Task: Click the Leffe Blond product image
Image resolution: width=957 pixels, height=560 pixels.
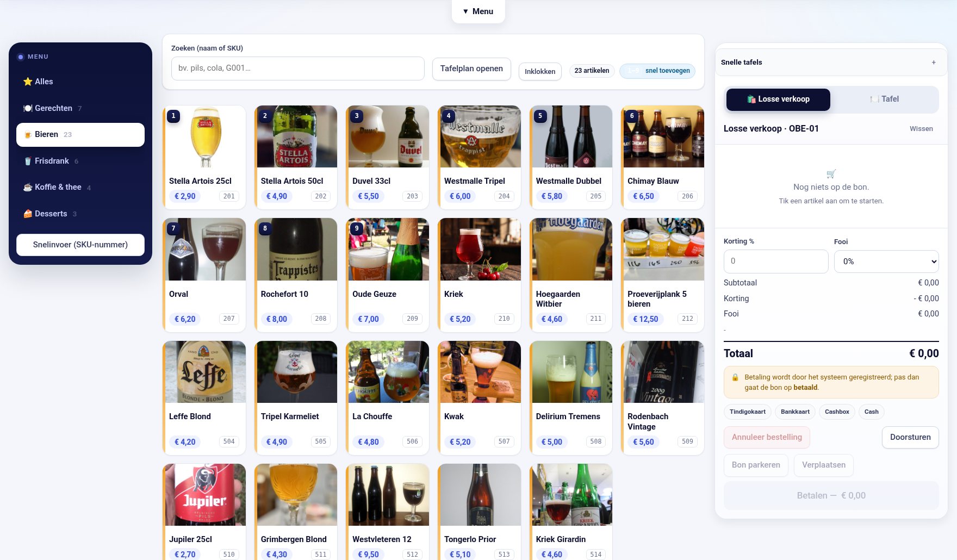Action: 205,372
